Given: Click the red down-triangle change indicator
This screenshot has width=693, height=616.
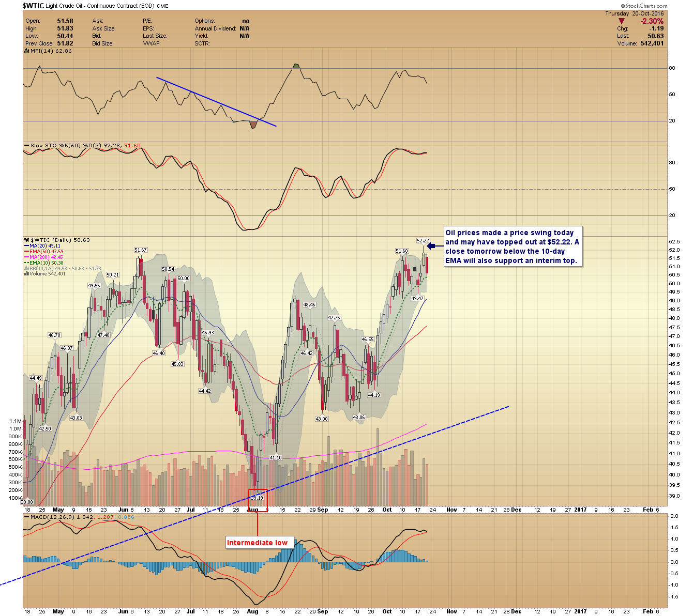Looking at the screenshot, I should tap(621, 21).
